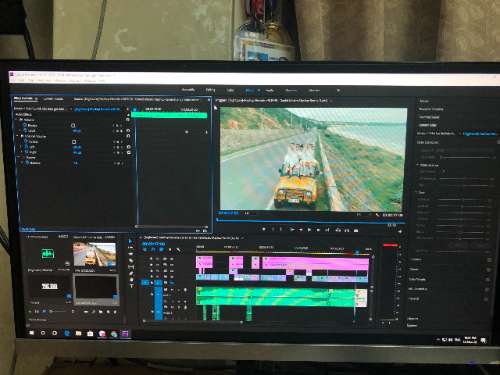This screenshot has height=375, width=500.
Task: Reset the Level parameter in Effect Controls
Action: click(x=128, y=131)
